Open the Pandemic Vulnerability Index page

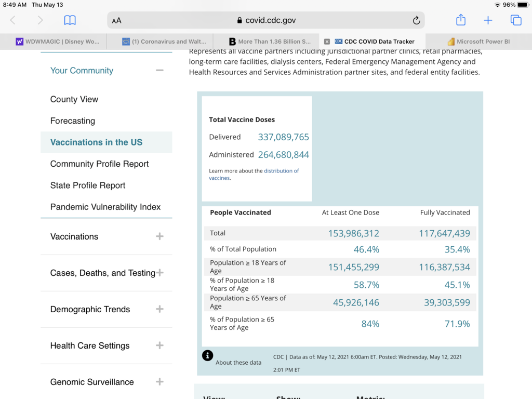click(105, 207)
